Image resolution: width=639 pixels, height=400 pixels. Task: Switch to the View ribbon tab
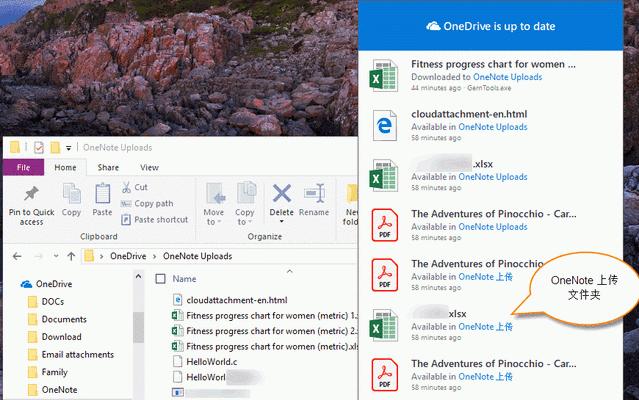pos(149,167)
